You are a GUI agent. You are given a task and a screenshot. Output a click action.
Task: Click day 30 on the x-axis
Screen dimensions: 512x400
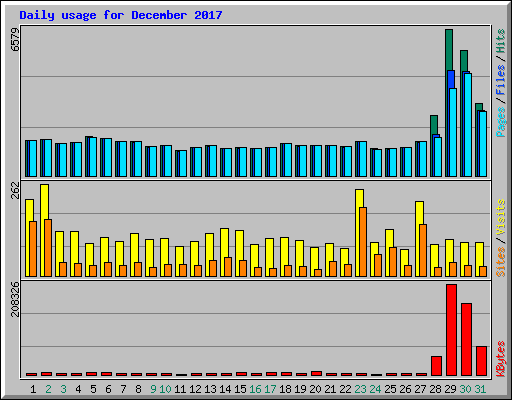tap(465, 389)
